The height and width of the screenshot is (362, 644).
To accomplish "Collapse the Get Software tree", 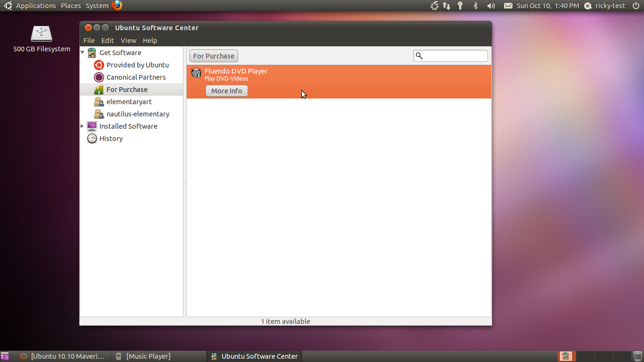I will tap(83, 53).
